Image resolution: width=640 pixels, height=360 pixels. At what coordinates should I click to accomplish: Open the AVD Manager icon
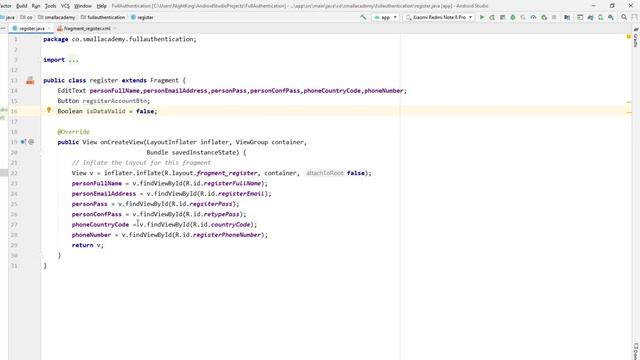[x=600, y=17]
